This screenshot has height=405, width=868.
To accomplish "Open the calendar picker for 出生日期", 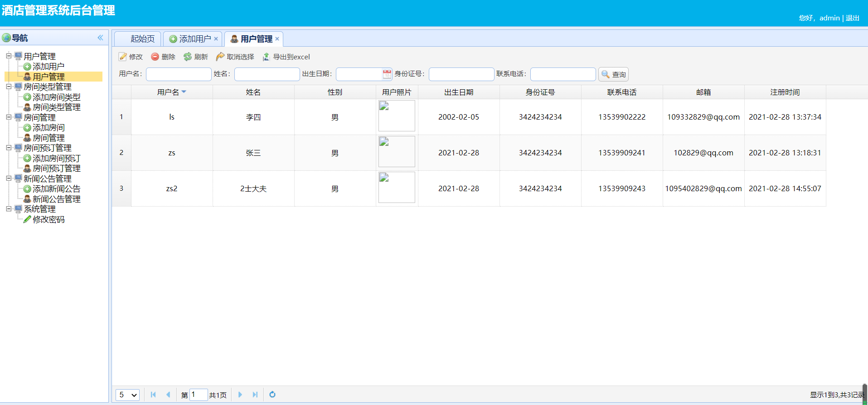I will 387,74.
